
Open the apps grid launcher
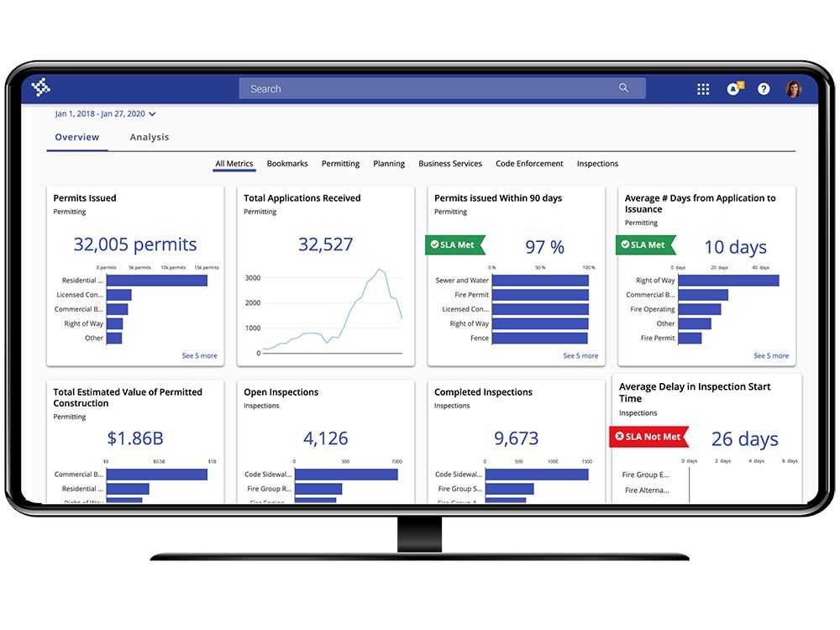(x=703, y=89)
